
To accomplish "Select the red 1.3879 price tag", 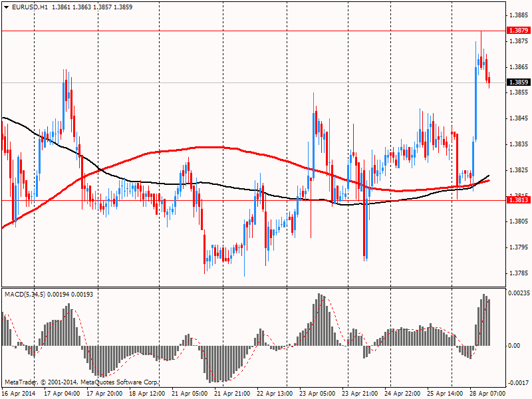I will (517, 31).
